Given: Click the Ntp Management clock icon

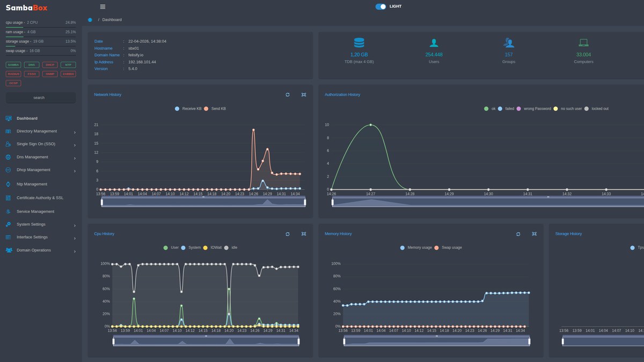Looking at the screenshot, I should click(8, 184).
